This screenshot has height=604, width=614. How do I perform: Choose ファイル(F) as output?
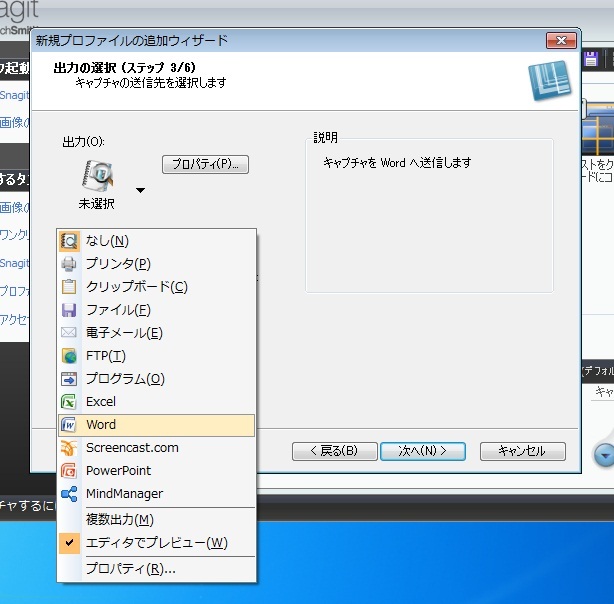(x=157, y=310)
